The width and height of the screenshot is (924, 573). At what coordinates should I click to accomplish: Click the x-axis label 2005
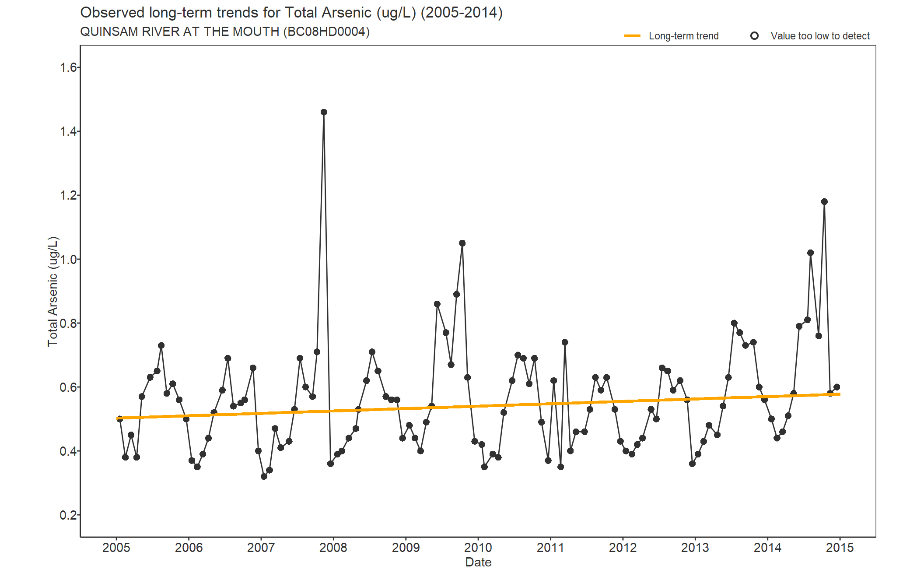pyautogui.click(x=116, y=548)
